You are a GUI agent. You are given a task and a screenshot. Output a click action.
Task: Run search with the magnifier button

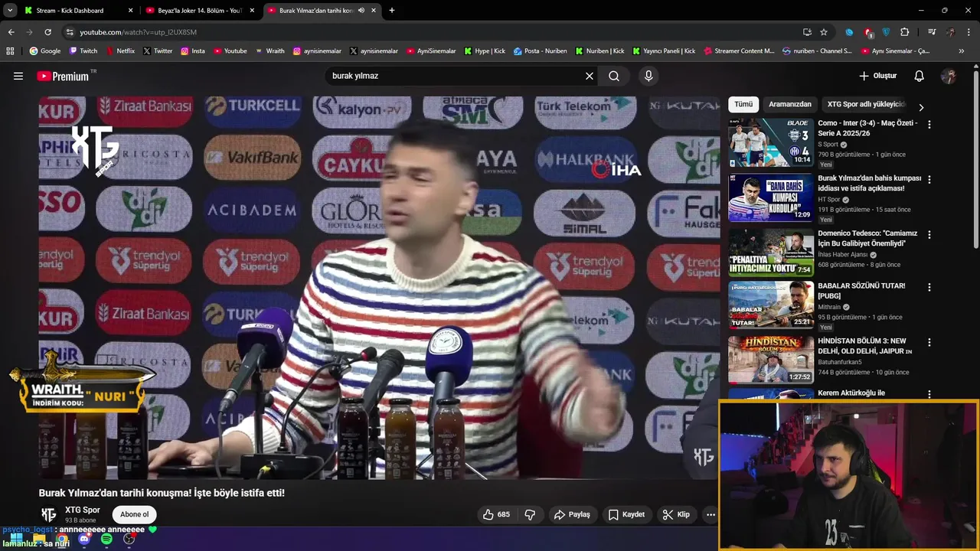click(x=614, y=76)
